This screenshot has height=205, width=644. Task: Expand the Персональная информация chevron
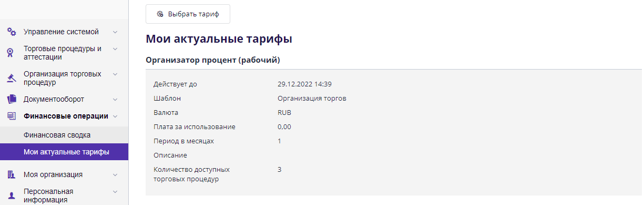[x=115, y=191]
